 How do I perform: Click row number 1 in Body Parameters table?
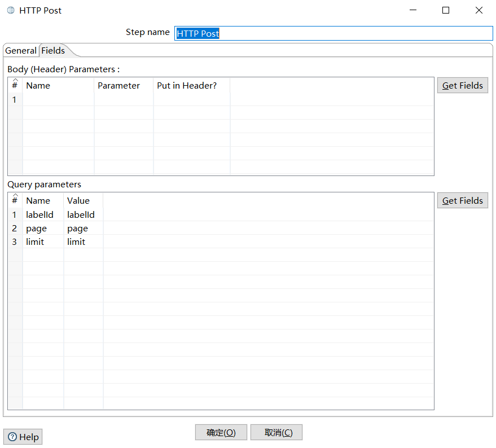15,100
